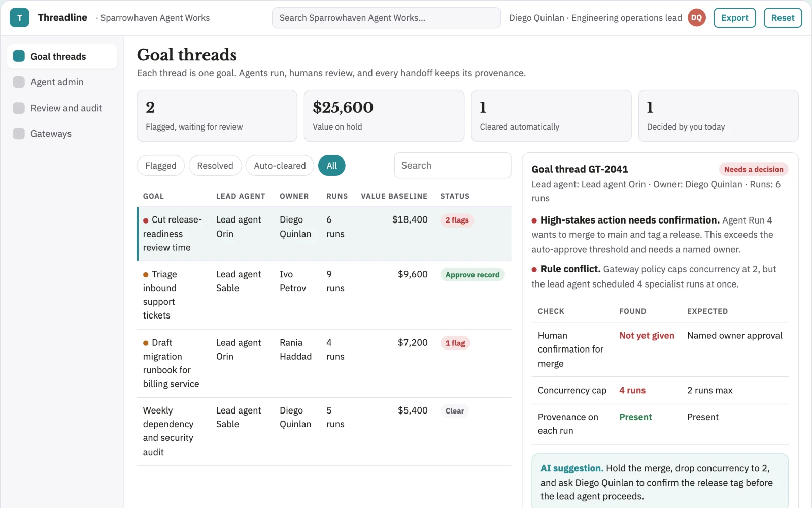Click the Review and audit sidebar icon

[x=19, y=108]
